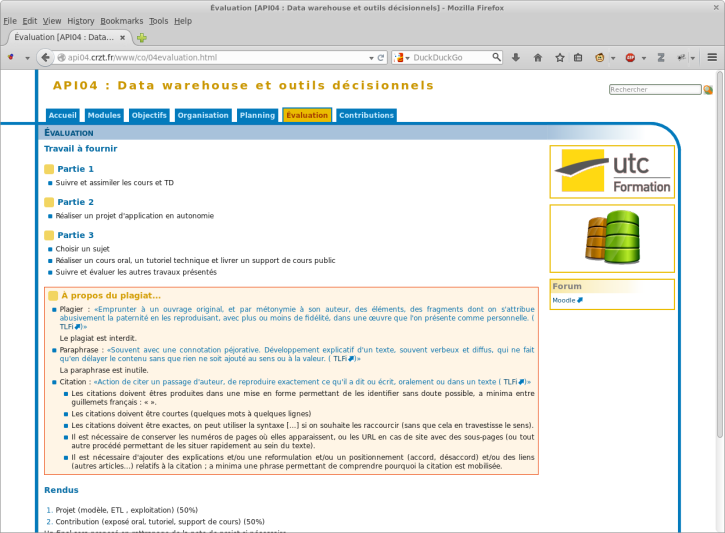Go back with the Firefox back arrow

tap(45, 57)
